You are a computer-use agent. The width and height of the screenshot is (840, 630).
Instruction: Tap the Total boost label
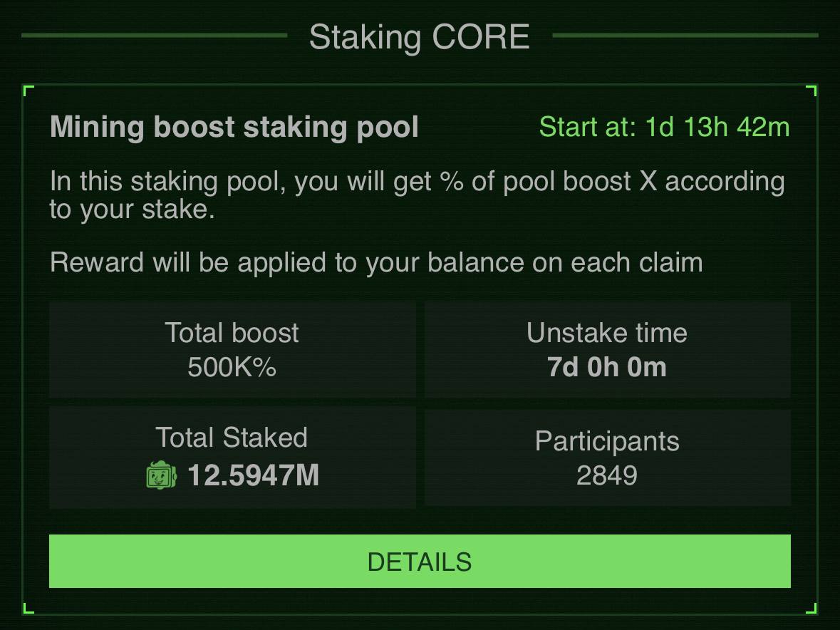point(232,333)
